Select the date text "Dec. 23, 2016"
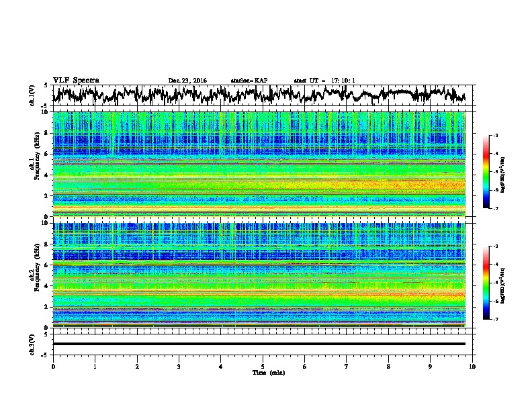Viewport: 532px width, 411px height. pos(187,81)
